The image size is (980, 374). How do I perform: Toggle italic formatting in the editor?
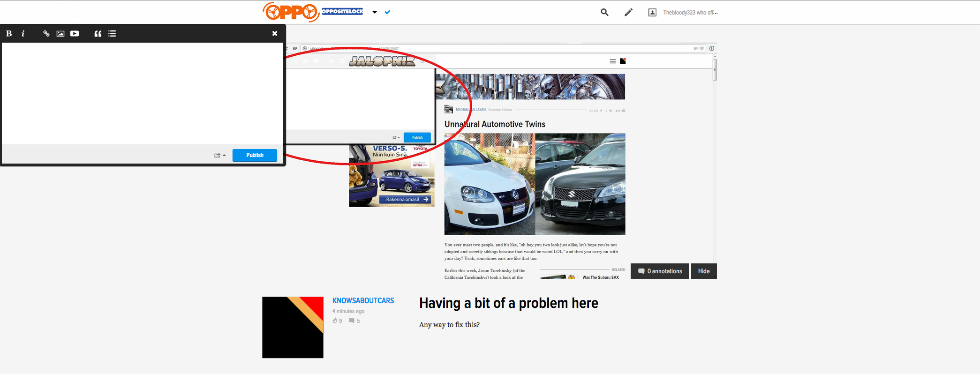click(23, 33)
